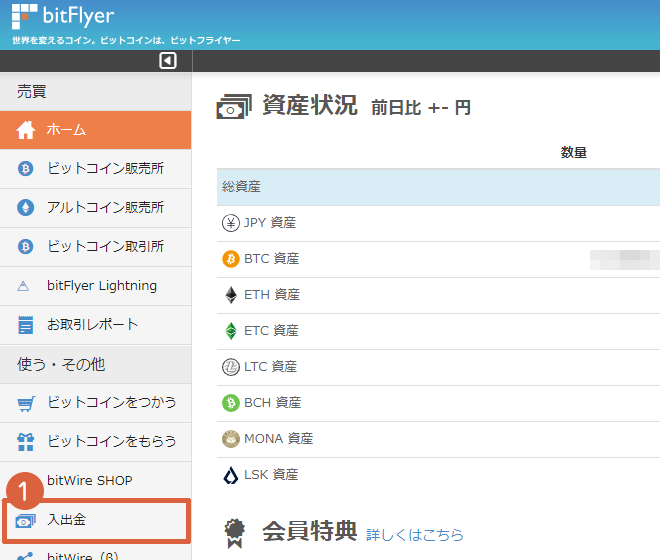Open ビットコイン取引所
660x560 pixels.
click(x=96, y=247)
